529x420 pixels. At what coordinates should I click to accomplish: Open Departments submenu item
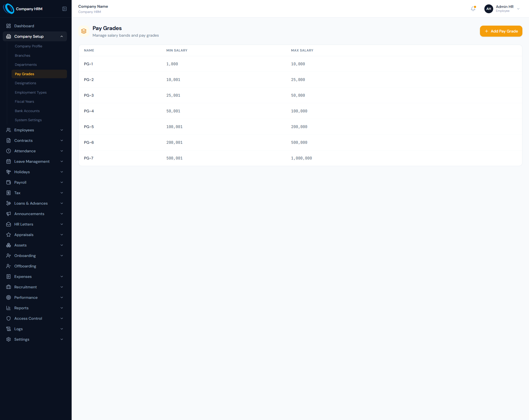pyautogui.click(x=39, y=65)
